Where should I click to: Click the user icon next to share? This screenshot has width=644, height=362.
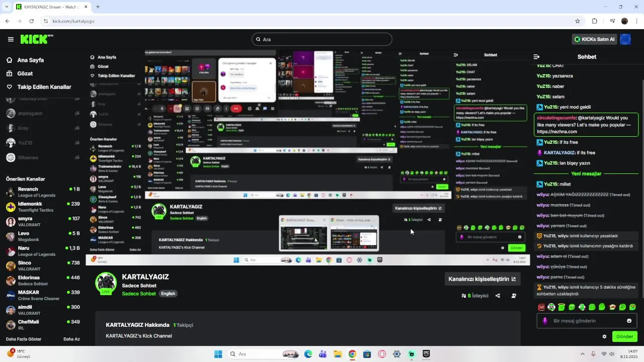click(x=514, y=296)
